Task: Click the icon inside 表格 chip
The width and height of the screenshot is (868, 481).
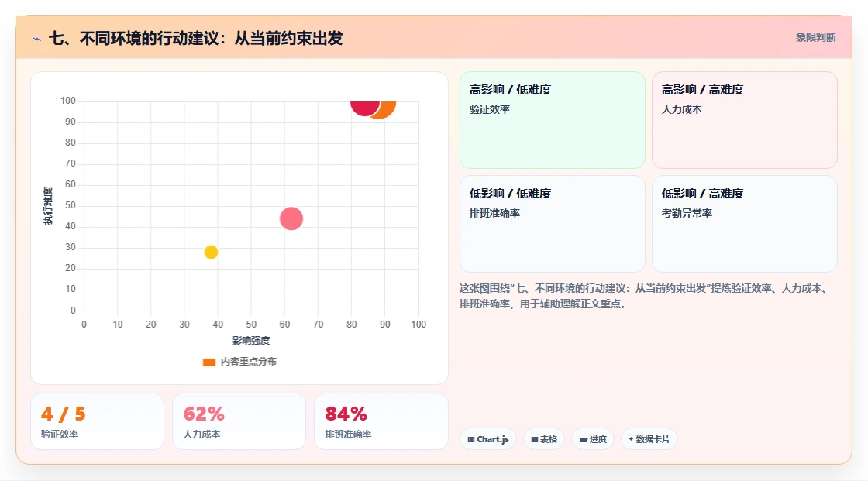Action: (535, 439)
